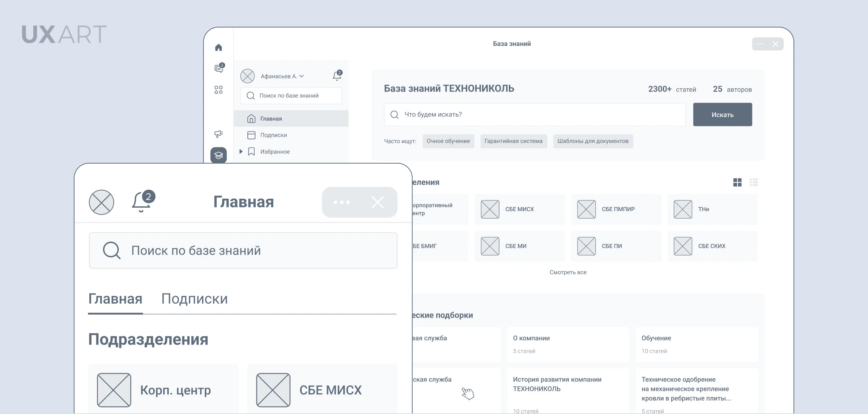Switch to the Подписки tab in mobile view

coord(194,299)
